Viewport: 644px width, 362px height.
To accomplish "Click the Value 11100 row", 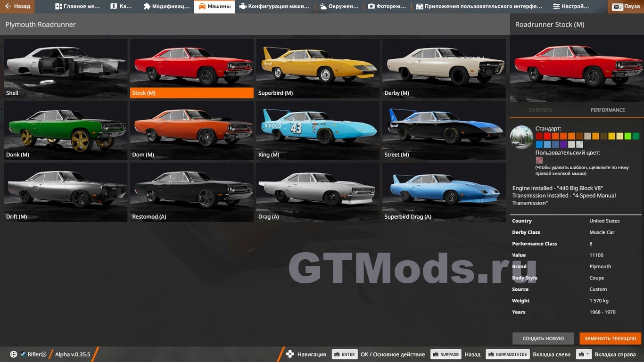I will (577, 255).
